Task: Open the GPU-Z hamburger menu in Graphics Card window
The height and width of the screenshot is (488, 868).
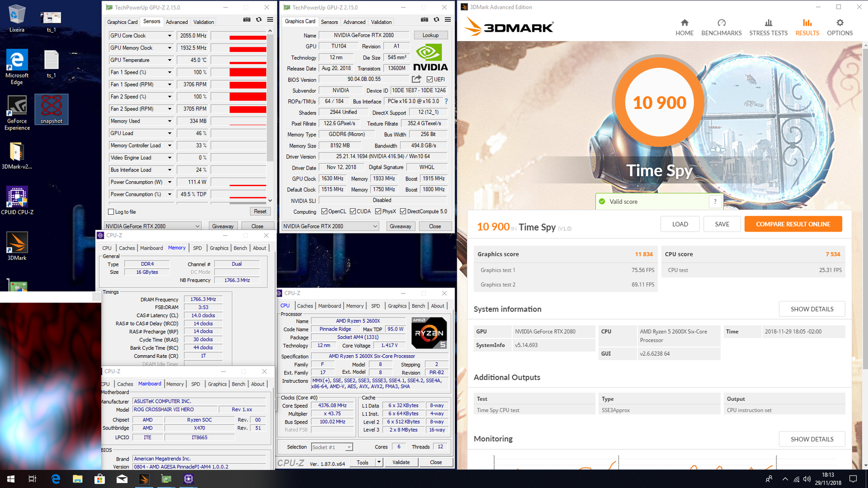Action: click(448, 20)
